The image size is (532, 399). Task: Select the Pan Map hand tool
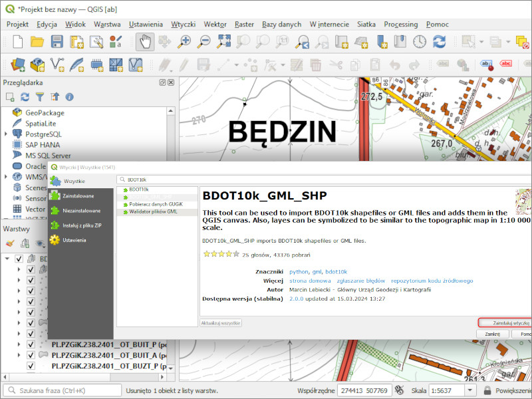(145, 42)
